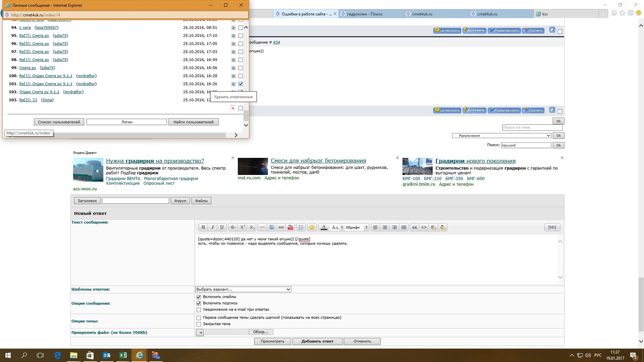Pick the text font color swatch
This screenshot has height=362, width=644.
324,227
